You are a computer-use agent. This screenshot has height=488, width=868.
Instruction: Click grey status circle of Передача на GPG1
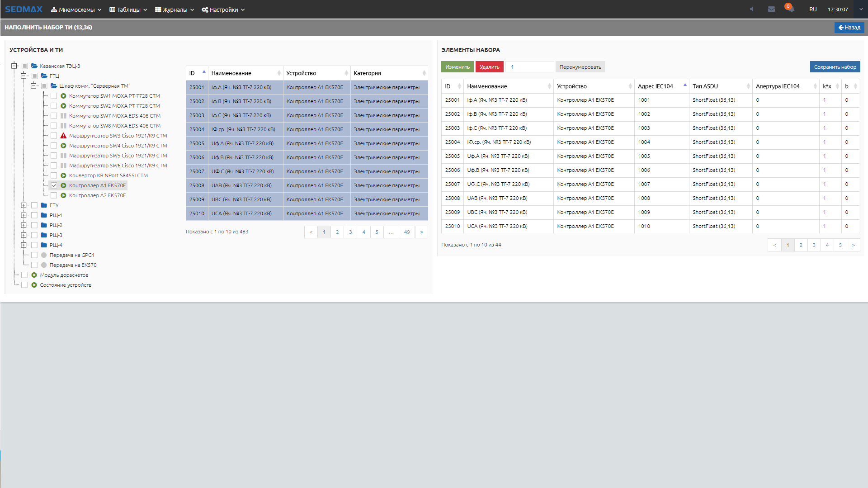44,255
